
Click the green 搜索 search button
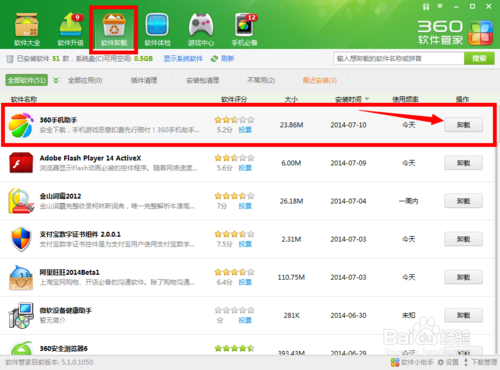click(x=479, y=59)
